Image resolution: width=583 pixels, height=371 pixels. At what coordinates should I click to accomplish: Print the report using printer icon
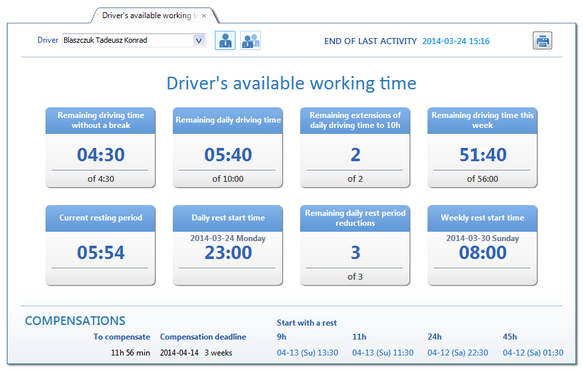click(x=542, y=41)
